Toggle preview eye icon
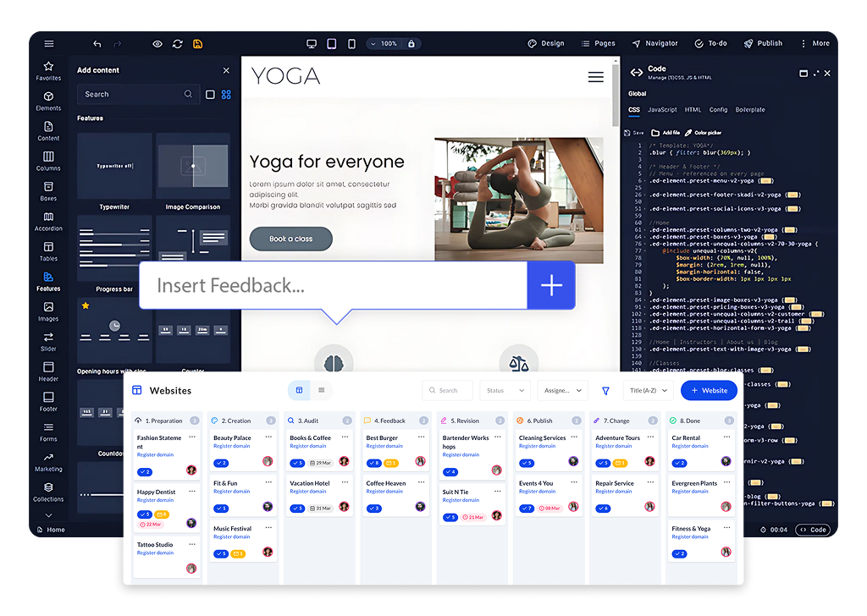This screenshot has height=616, width=867. tap(157, 44)
